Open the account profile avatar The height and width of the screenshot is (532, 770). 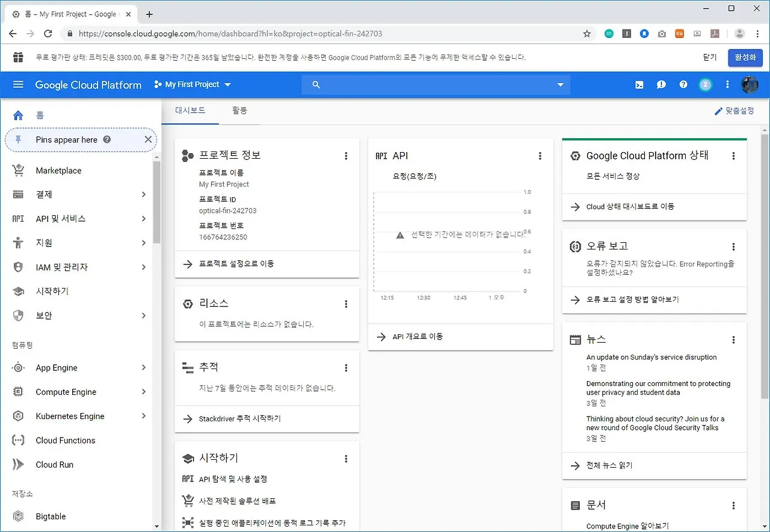click(750, 85)
